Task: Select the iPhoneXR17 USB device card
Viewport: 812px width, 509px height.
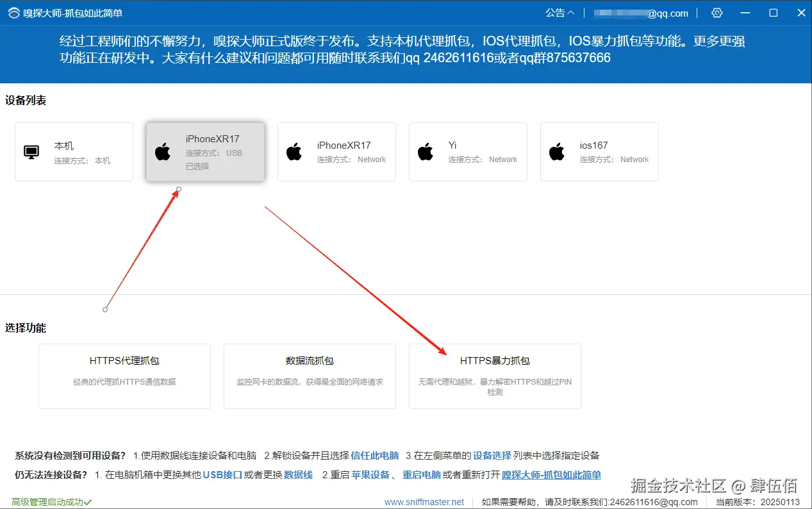Action: [205, 152]
